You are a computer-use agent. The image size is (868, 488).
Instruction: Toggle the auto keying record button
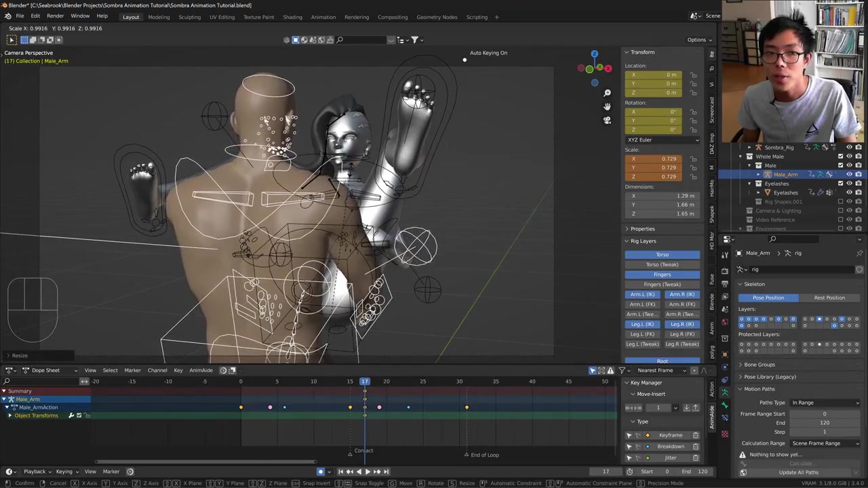tap(321, 472)
